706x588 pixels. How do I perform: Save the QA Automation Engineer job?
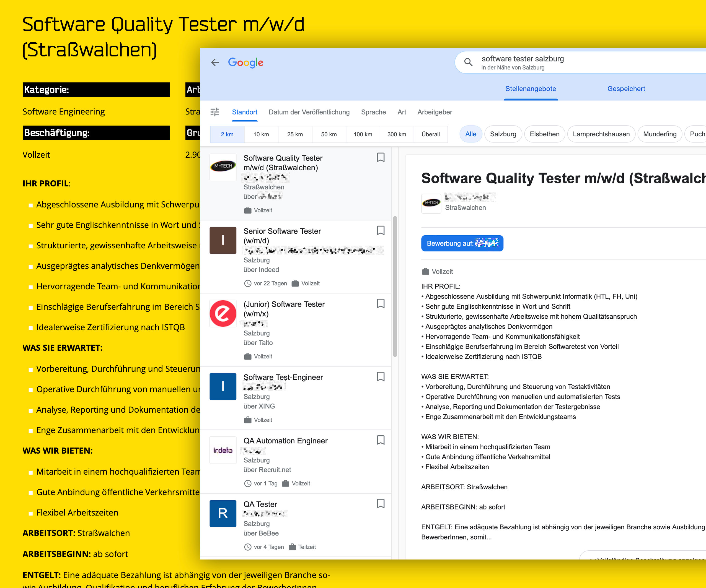[x=380, y=440]
